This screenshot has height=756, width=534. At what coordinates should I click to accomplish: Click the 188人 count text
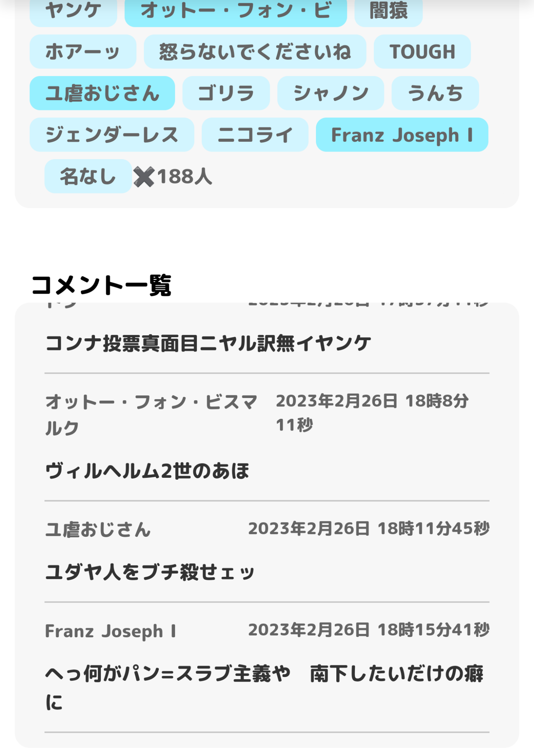(184, 177)
